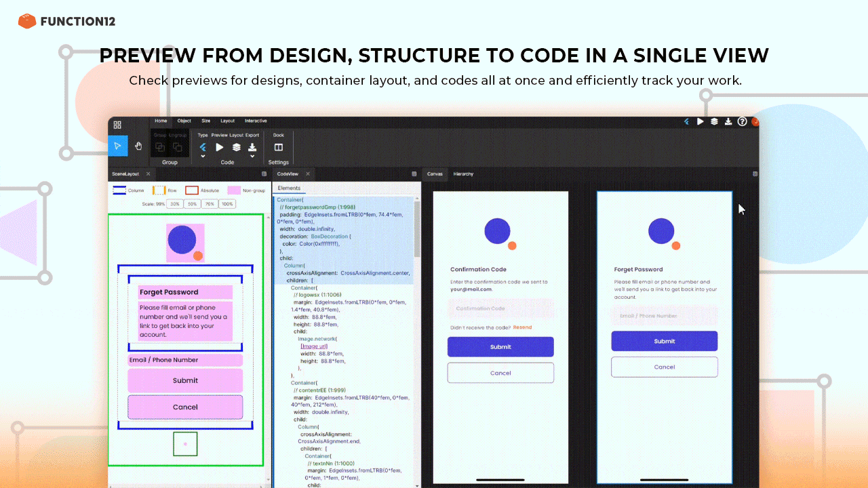
Task: Switch to the Canvas tab
Action: tap(435, 174)
